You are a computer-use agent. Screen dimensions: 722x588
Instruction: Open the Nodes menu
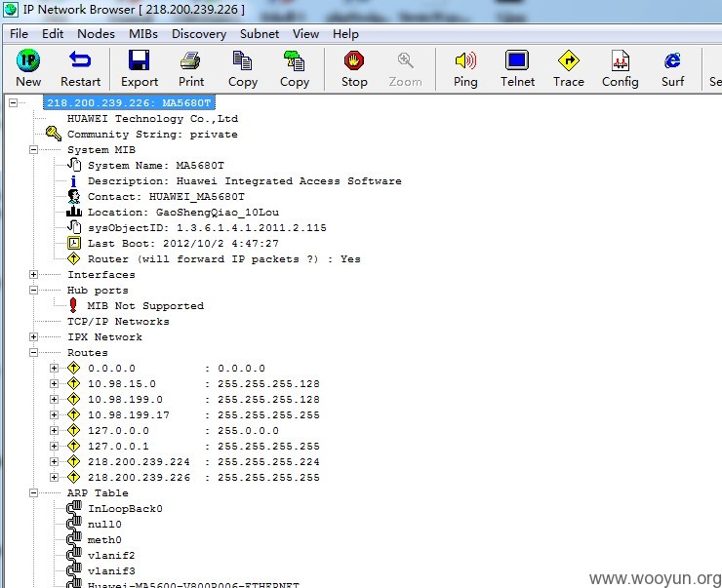[96, 34]
